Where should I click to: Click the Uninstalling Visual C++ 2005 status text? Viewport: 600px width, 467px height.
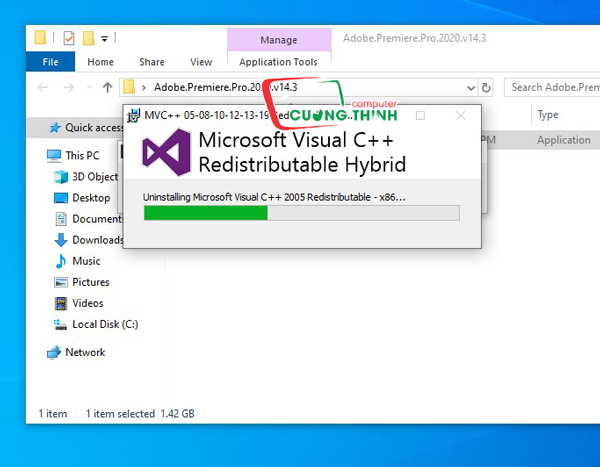(274, 197)
